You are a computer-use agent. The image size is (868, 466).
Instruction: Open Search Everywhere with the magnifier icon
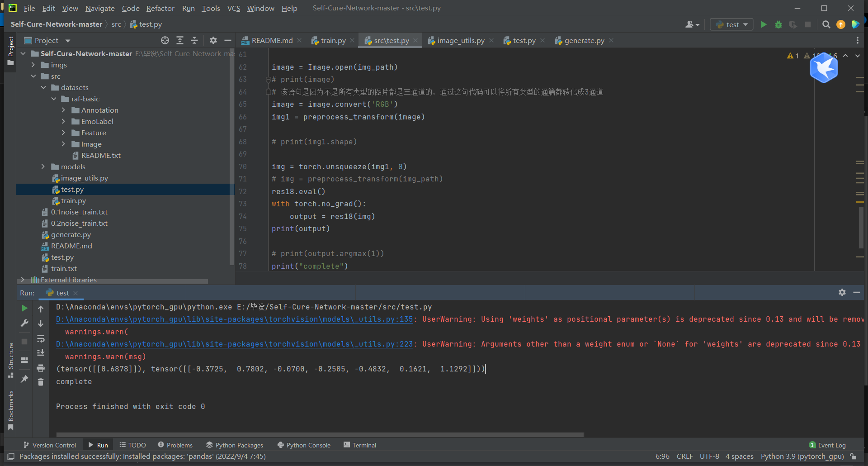click(826, 24)
